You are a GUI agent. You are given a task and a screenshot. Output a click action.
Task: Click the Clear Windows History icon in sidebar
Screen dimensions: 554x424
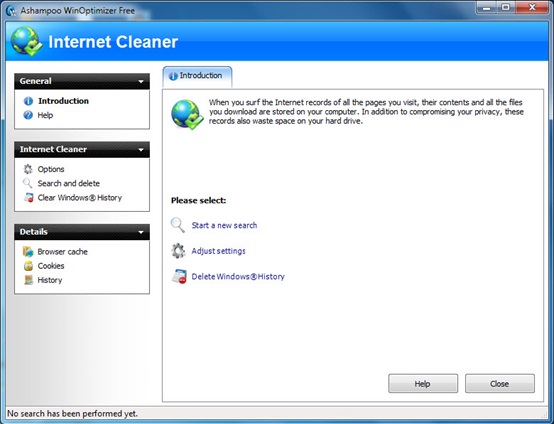click(28, 198)
